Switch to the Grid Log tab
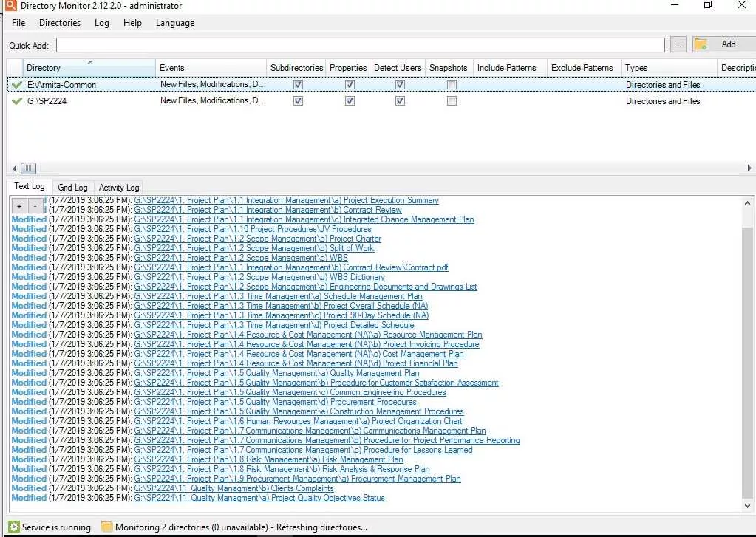 coord(73,188)
